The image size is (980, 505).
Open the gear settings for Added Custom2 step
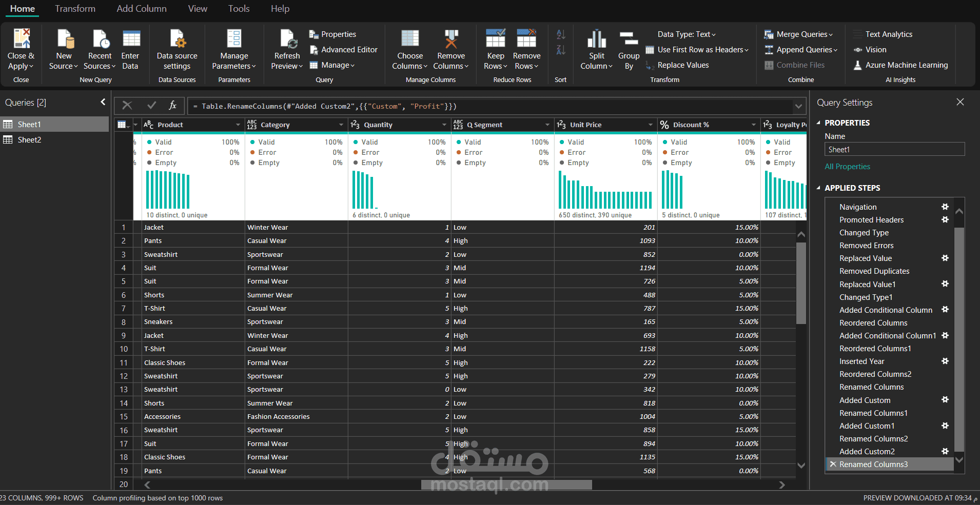pyautogui.click(x=945, y=451)
